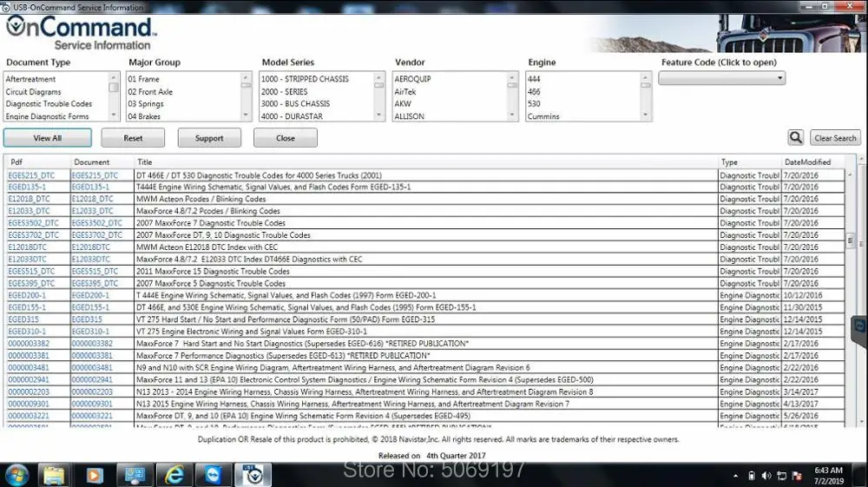Select engine 530 in Engine list
The width and height of the screenshot is (868, 487).
coord(534,104)
